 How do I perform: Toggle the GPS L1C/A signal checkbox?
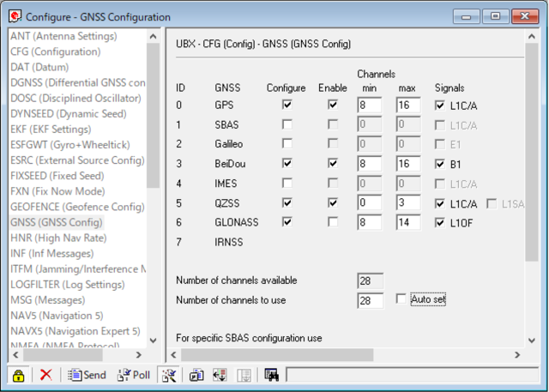440,106
